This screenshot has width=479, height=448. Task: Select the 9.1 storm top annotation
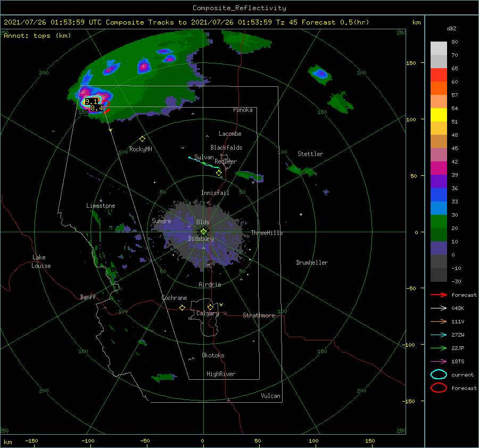pyautogui.click(x=91, y=101)
